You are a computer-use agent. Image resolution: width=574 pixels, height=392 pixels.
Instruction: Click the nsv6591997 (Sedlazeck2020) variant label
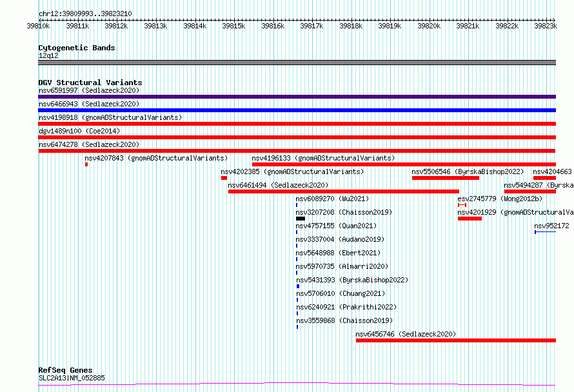click(89, 90)
